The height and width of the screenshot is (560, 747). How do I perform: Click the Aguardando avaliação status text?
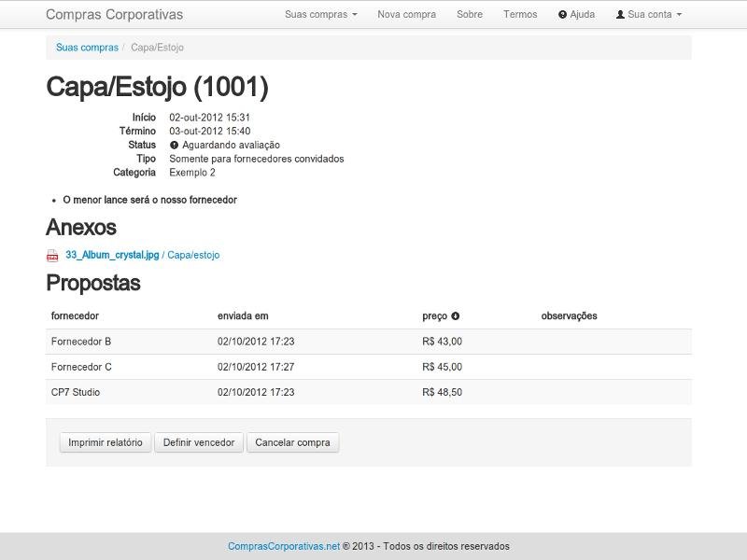(231, 145)
